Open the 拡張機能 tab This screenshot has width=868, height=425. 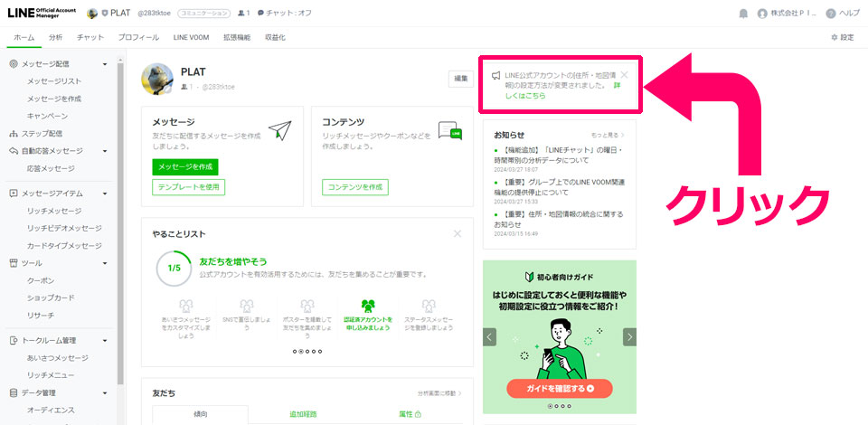click(237, 38)
